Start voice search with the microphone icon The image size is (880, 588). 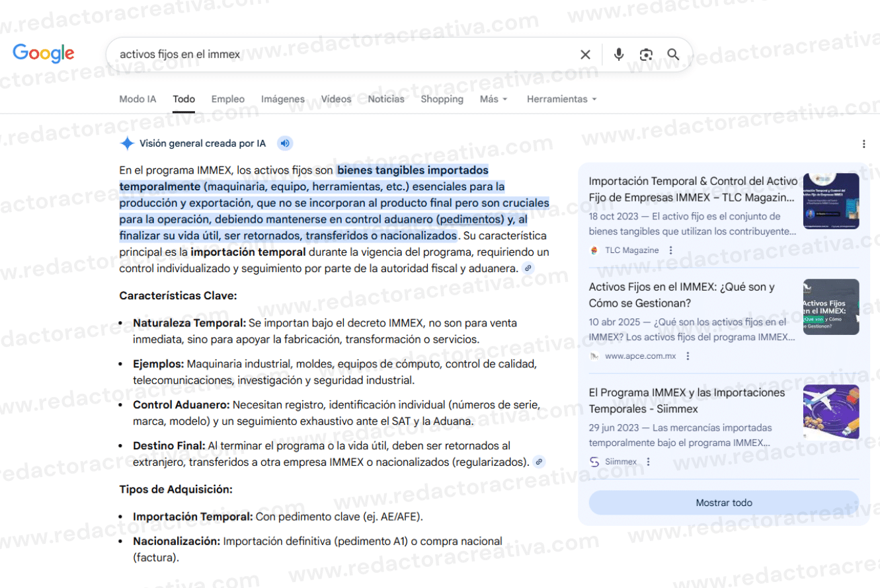(619, 55)
